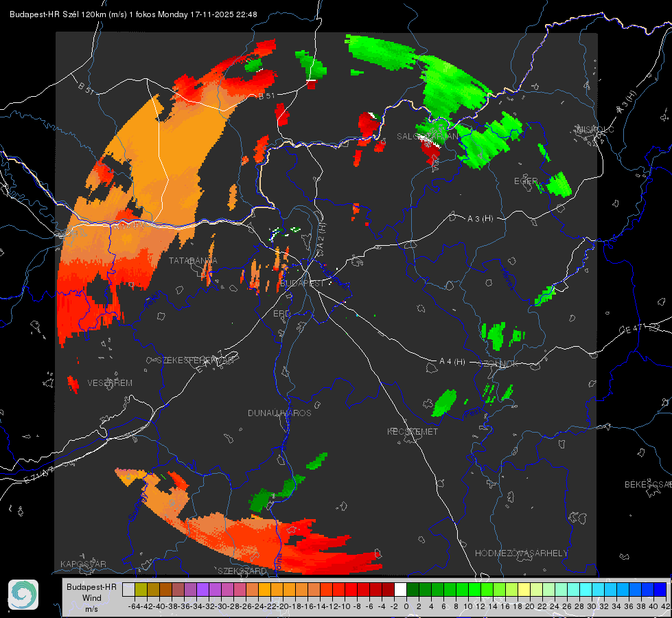Pick the dark blue legend swatch between 40 and 42
672x618 pixels.
pos(660,589)
